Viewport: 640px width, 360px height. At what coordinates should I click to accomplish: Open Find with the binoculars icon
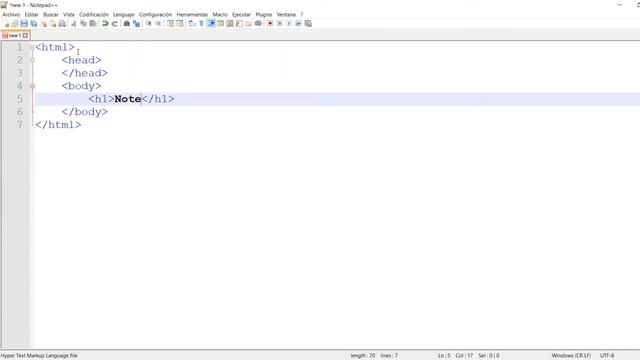(x=127, y=24)
